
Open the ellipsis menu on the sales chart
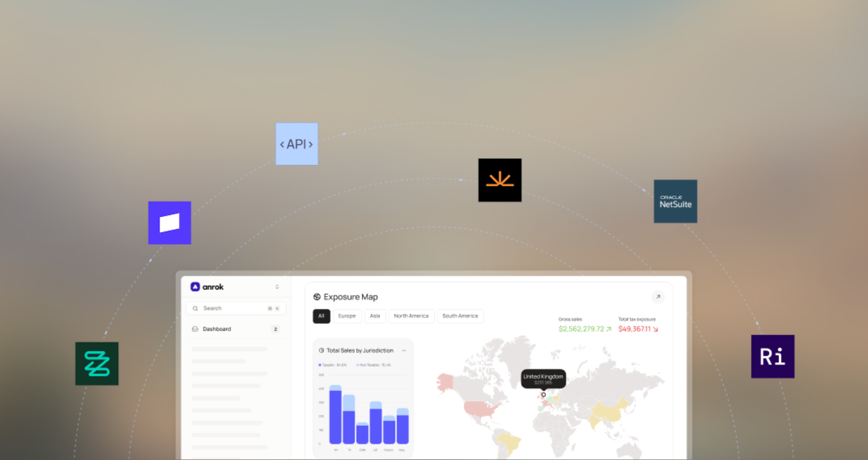pyautogui.click(x=404, y=350)
